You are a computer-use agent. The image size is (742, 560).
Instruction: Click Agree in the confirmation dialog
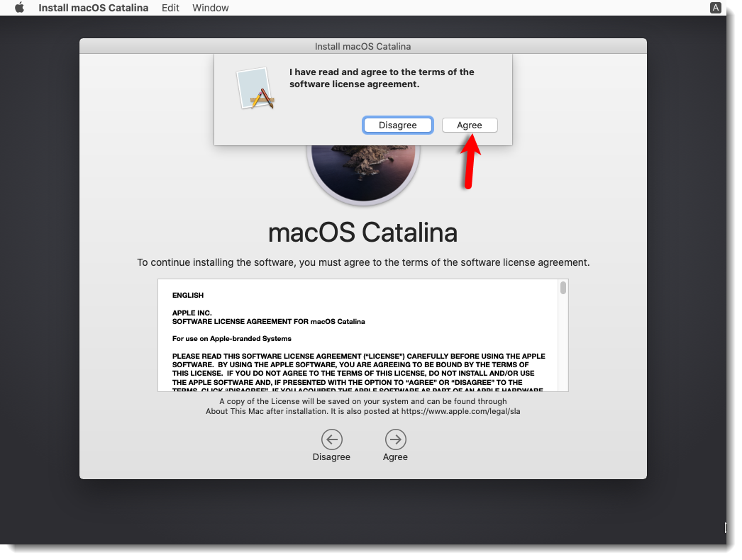click(x=470, y=125)
